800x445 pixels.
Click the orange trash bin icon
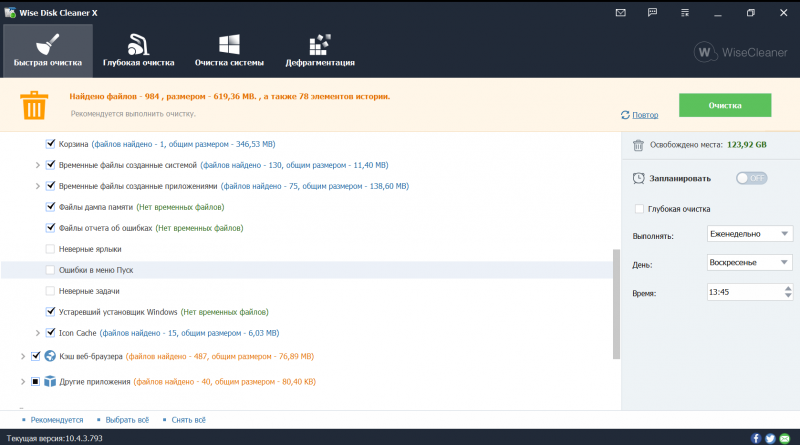[34, 105]
